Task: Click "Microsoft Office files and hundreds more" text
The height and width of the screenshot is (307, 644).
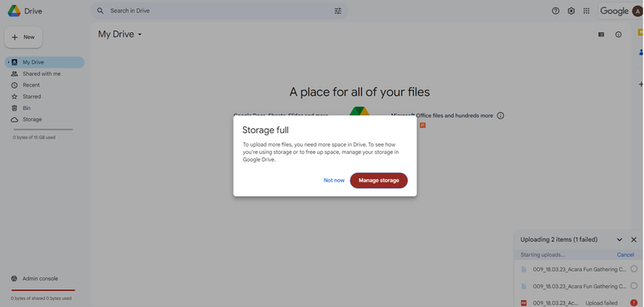Action: 442,116
